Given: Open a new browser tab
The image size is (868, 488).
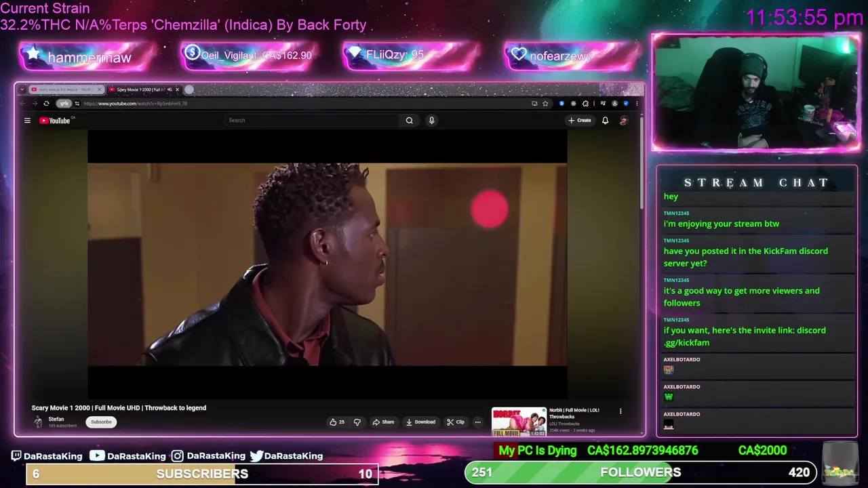Looking at the screenshot, I should point(189,89).
